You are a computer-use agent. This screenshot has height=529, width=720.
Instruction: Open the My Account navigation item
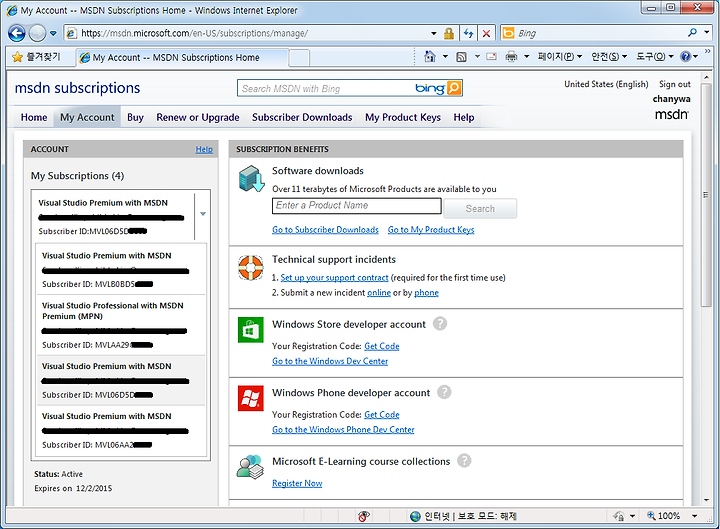coord(87,118)
